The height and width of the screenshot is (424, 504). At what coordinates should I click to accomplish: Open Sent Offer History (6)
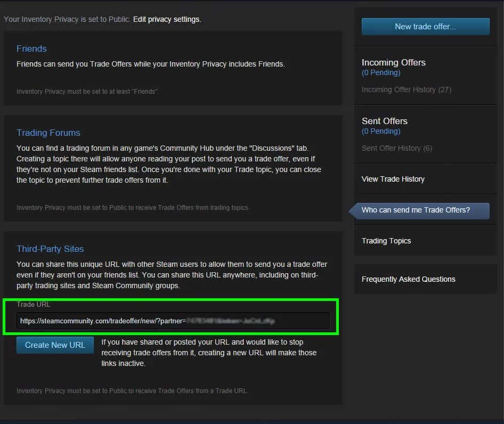pyautogui.click(x=396, y=148)
